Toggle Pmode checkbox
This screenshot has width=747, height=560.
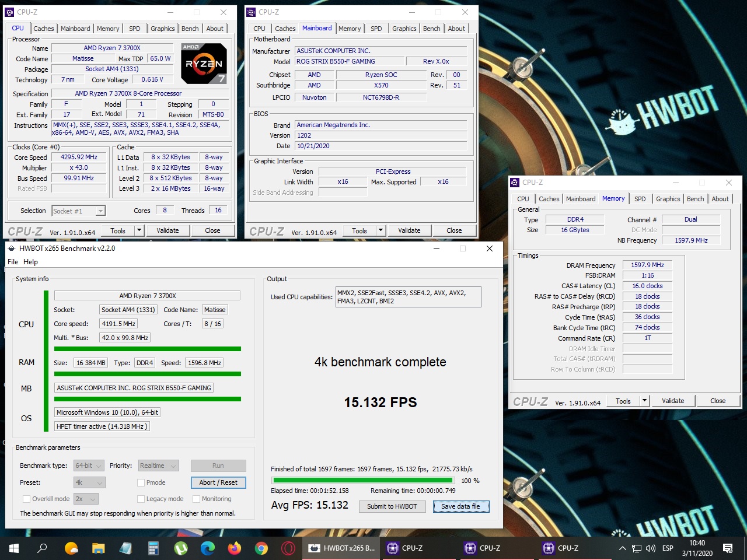[141, 482]
